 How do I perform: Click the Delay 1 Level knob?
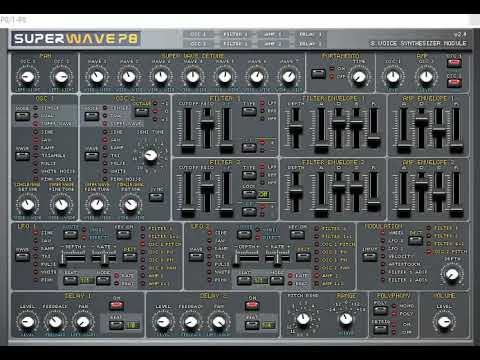(x=27, y=322)
